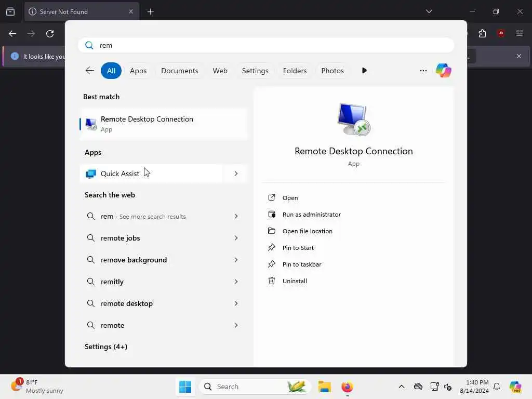The image size is (532, 399).
Task: Choose Run as administrator
Action: pos(312,215)
